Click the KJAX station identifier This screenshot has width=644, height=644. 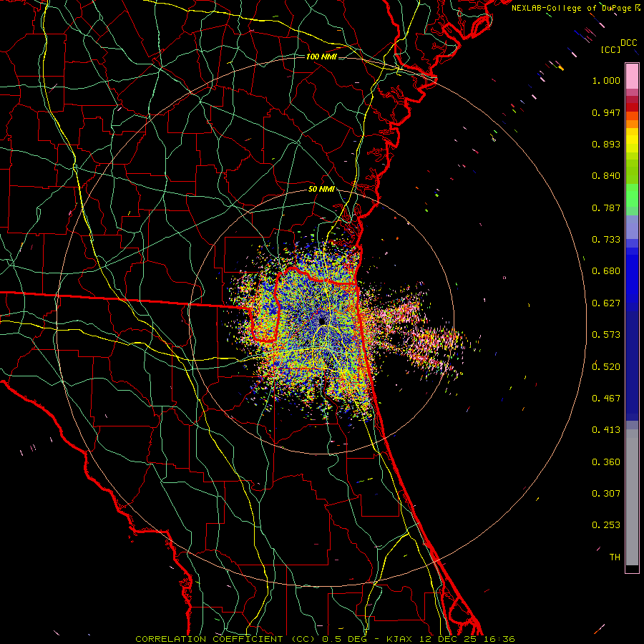click(x=401, y=639)
